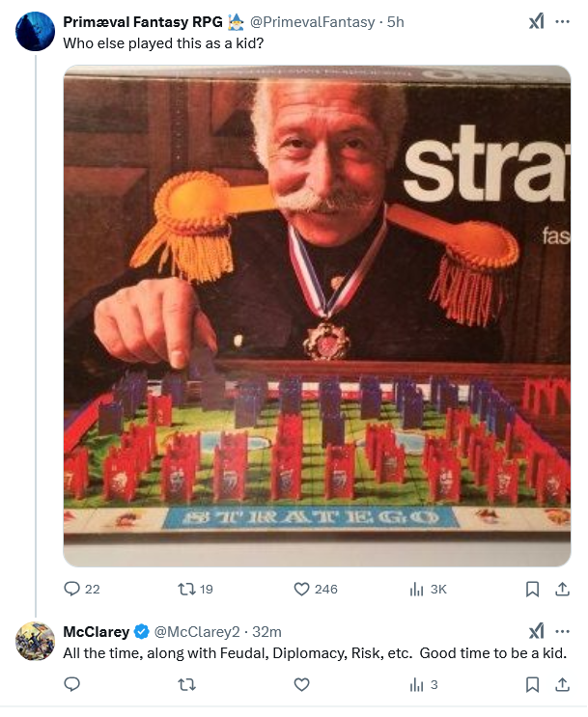Reply to the Primæval Fantasy RPG post
This screenshot has height=717, width=588.
tap(72, 589)
